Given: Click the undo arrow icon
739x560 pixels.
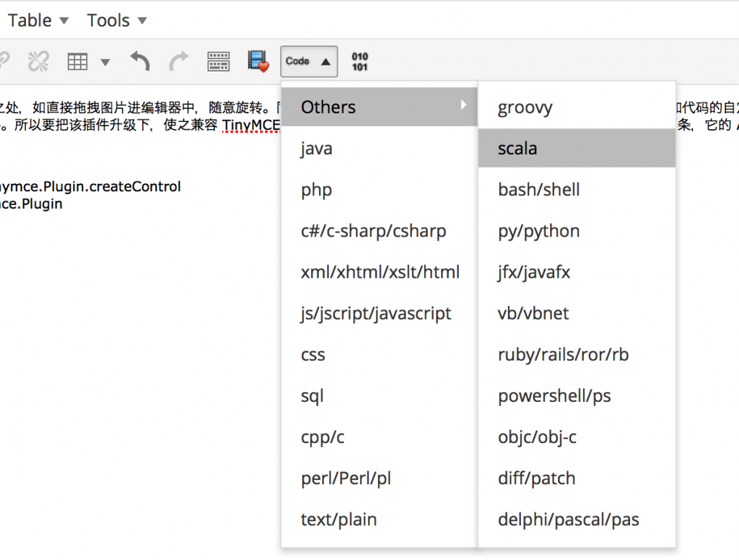Looking at the screenshot, I should 139,61.
